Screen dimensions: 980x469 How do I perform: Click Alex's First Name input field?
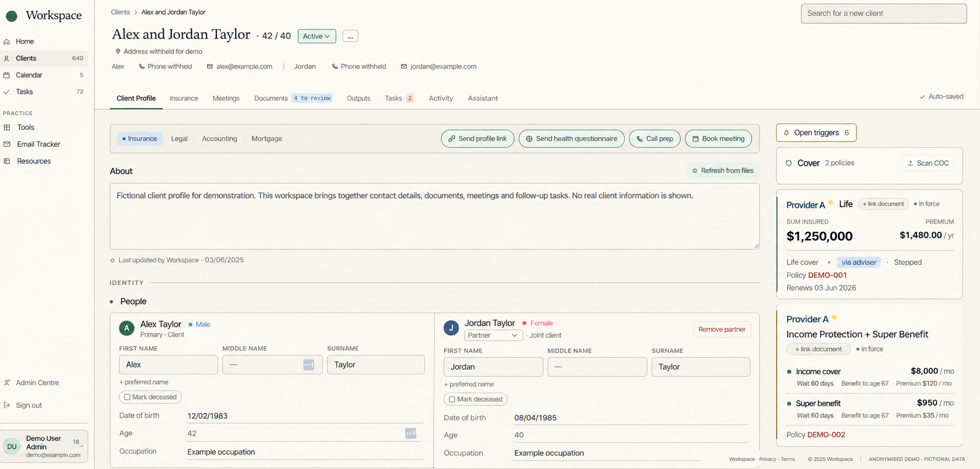pos(169,365)
